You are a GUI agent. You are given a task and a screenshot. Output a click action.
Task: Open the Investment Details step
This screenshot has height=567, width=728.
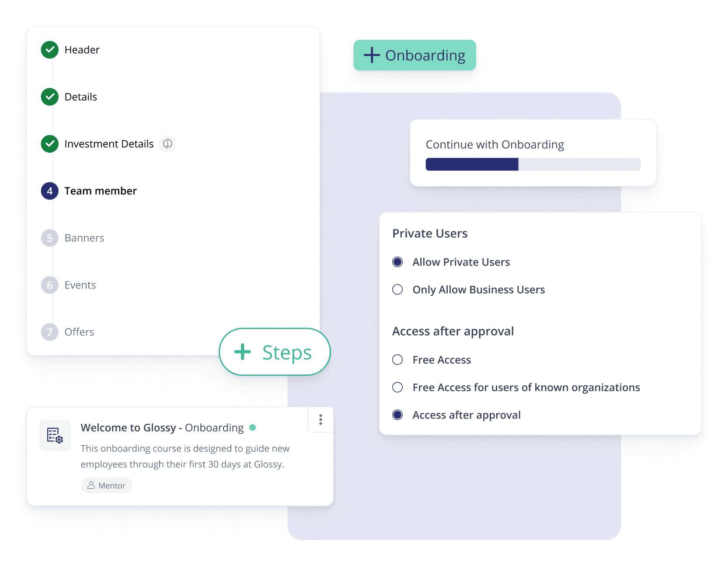point(109,144)
